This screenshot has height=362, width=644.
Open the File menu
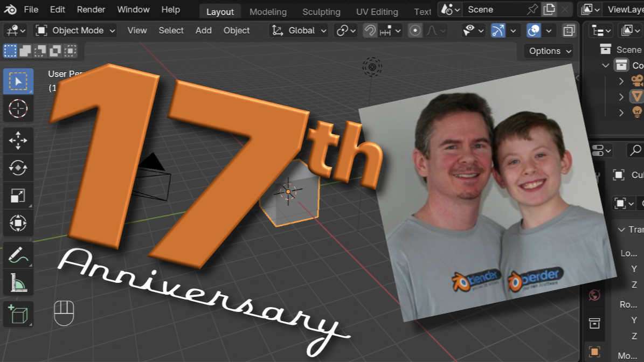(x=31, y=10)
